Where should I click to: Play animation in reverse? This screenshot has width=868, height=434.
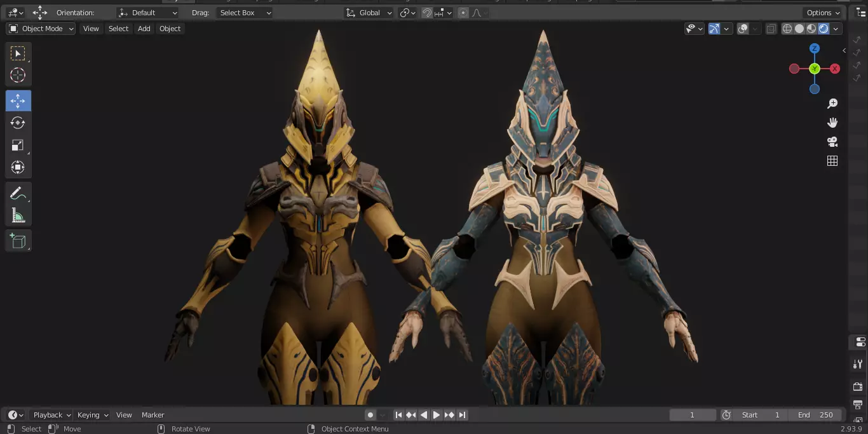424,415
